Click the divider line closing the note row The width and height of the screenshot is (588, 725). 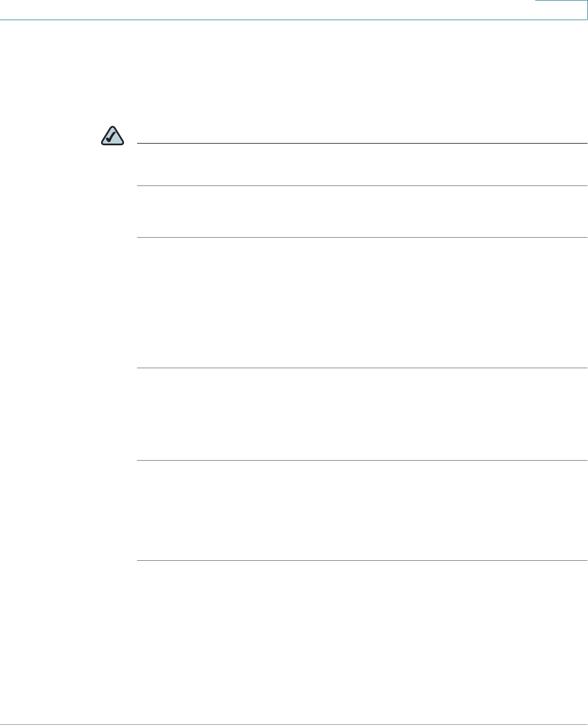[361, 186]
